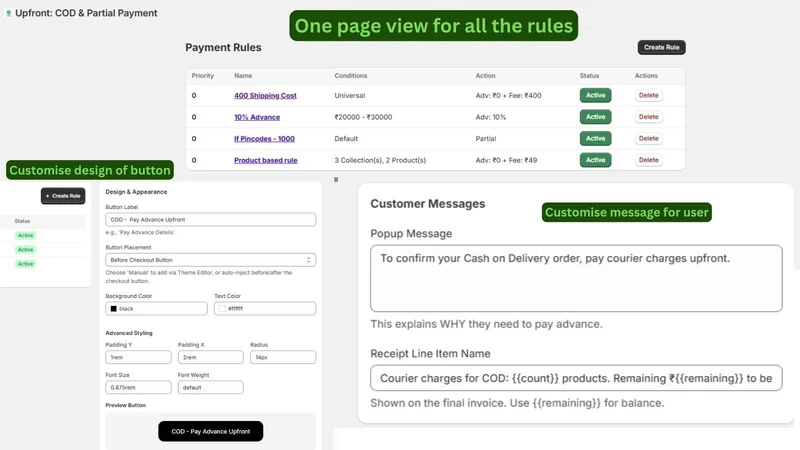This screenshot has height=450, width=800.
Task: Open the Product based rule link
Action: pyautogui.click(x=266, y=160)
